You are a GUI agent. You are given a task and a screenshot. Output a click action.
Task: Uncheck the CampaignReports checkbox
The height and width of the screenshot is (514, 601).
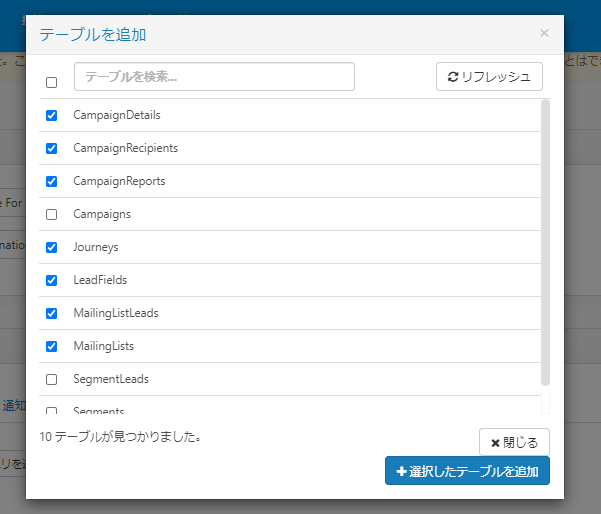(x=52, y=181)
